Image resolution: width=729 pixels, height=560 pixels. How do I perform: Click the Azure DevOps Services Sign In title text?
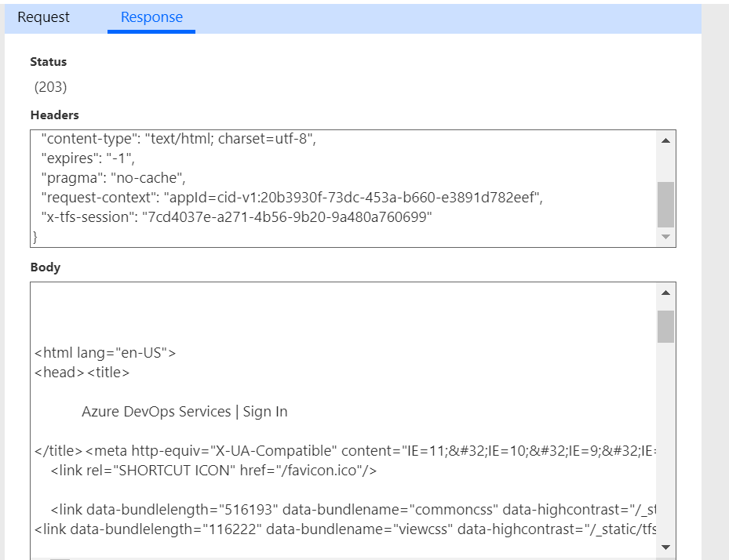184,411
